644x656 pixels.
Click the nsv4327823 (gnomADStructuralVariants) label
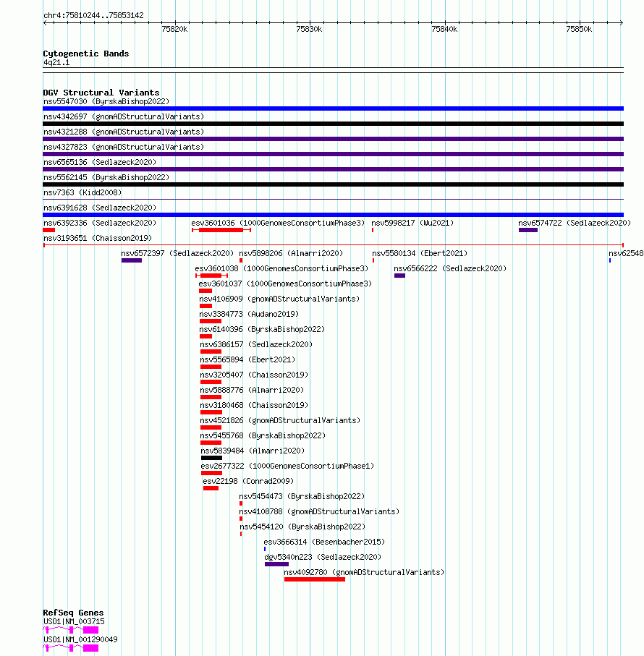point(124,147)
